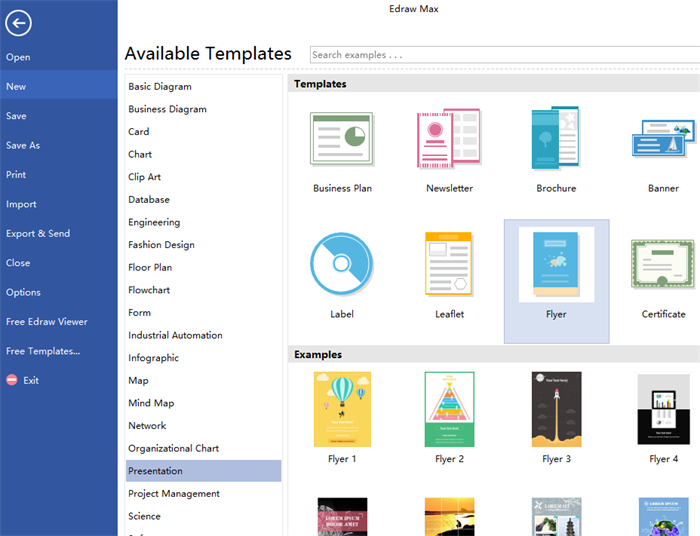The height and width of the screenshot is (536, 700).
Task: Select the Label disc template icon
Action: [x=342, y=264]
